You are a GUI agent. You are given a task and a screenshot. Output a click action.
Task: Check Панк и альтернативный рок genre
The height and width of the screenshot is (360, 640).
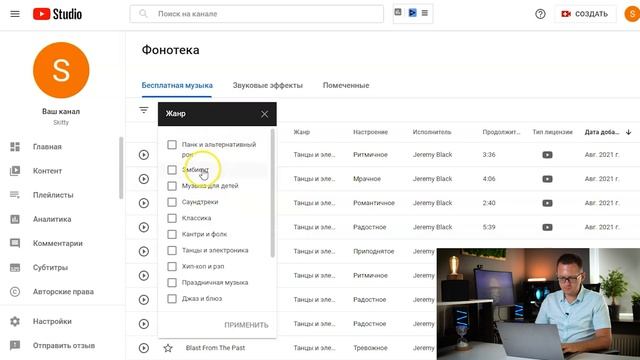tap(172, 145)
